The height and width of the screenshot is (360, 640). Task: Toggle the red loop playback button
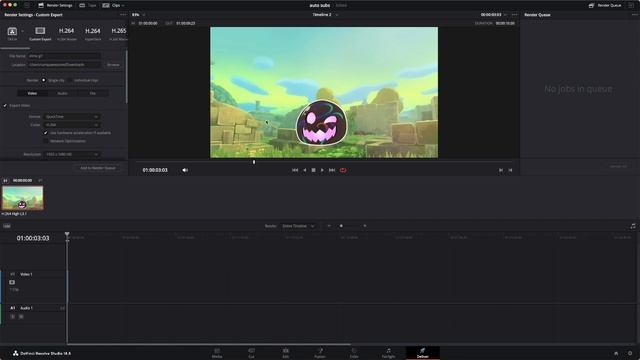click(x=343, y=170)
